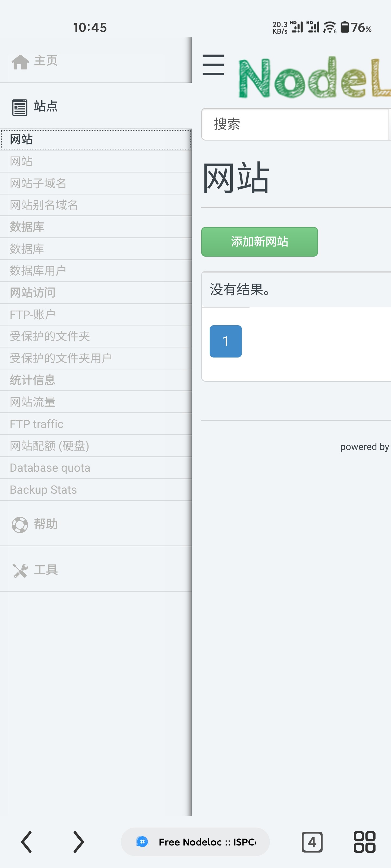Expand the 统计信息 section header
Viewport: 391px width, 868px height.
pos(96,380)
